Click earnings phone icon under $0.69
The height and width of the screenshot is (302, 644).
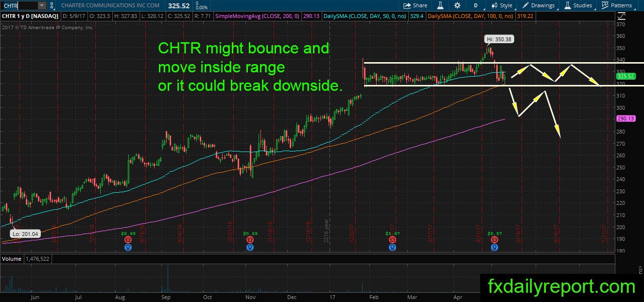pos(249,240)
